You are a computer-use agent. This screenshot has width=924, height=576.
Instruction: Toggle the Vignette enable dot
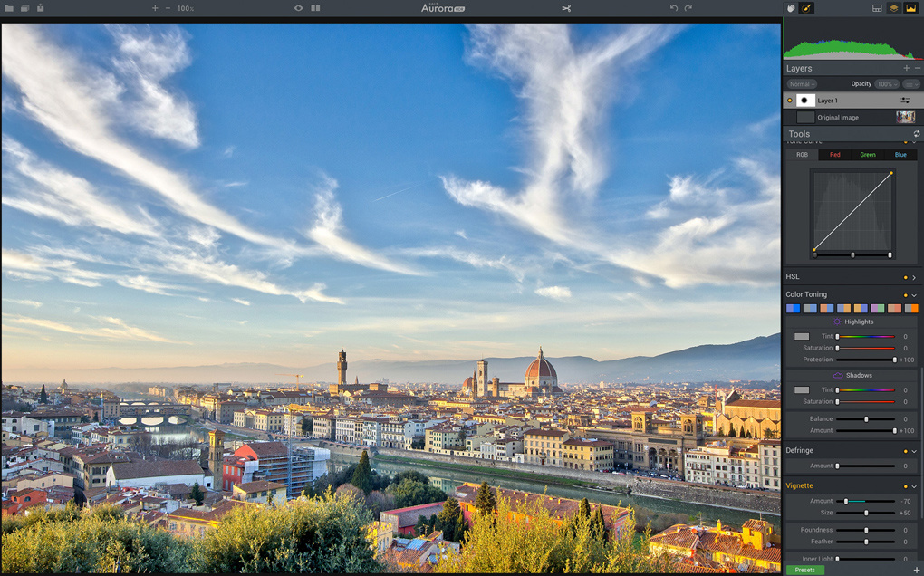[906, 486]
